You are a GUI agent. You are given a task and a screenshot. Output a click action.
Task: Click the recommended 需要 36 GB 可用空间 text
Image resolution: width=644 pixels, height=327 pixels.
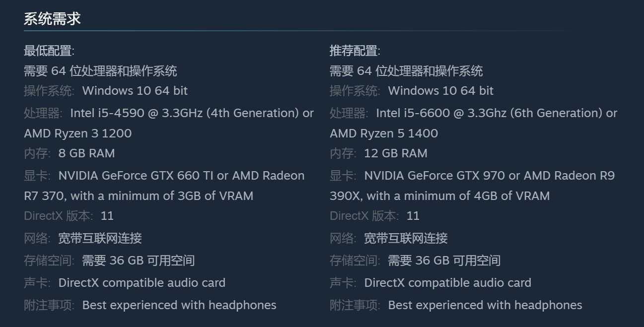click(444, 261)
